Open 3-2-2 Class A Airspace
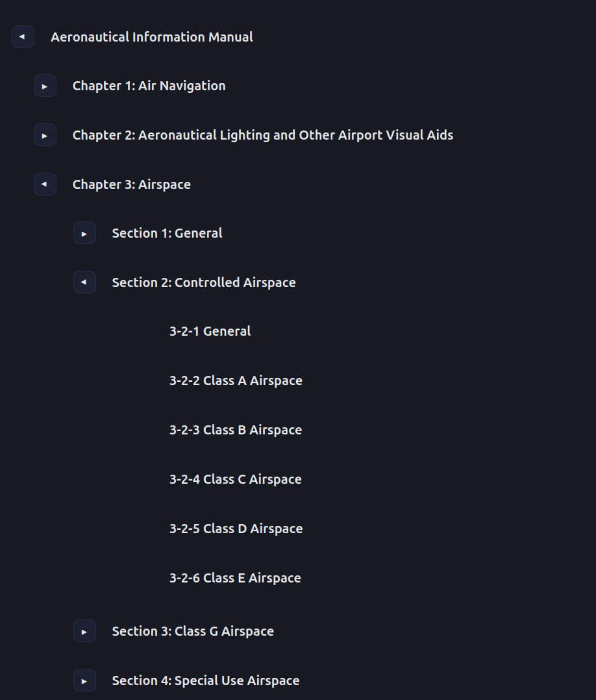 click(236, 381)
